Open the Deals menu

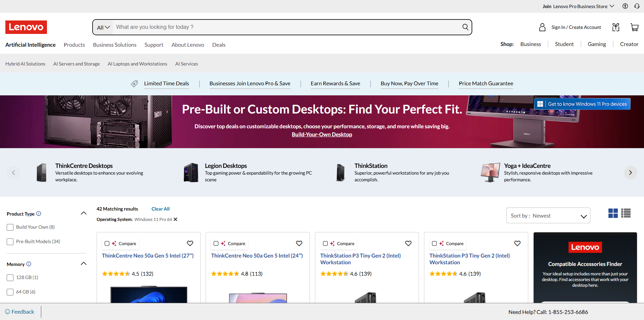tap(219, 45)
